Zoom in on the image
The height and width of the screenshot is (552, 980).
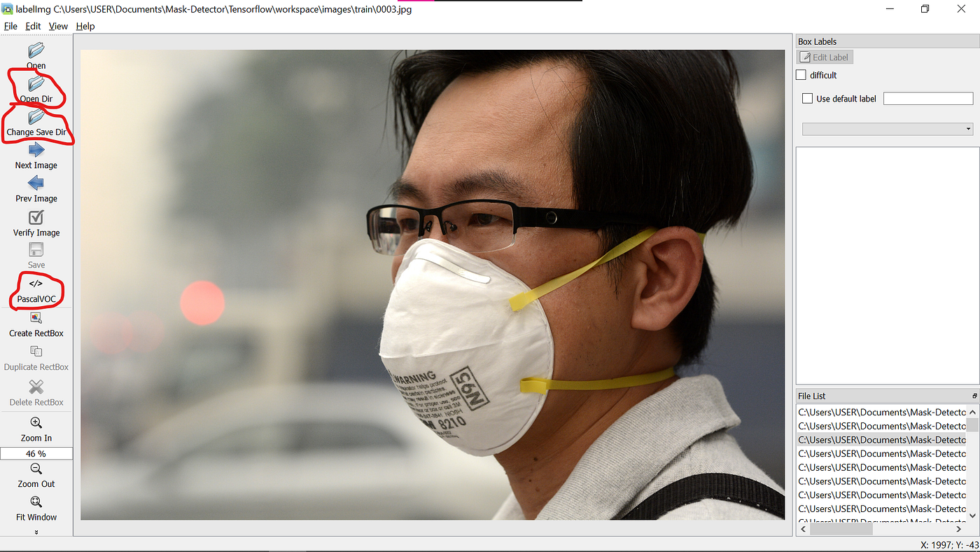pyautogui.click(x=36, y=428)
